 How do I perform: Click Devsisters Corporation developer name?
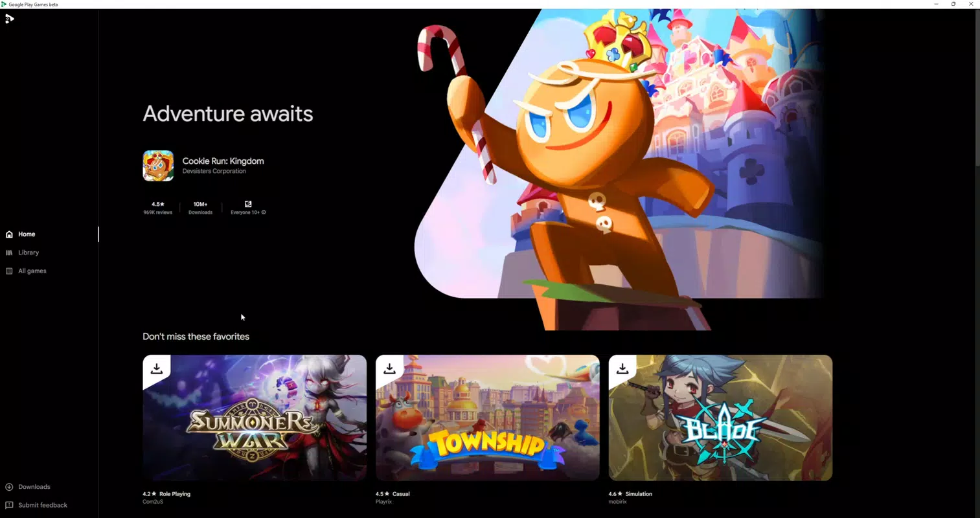(214, 172)
